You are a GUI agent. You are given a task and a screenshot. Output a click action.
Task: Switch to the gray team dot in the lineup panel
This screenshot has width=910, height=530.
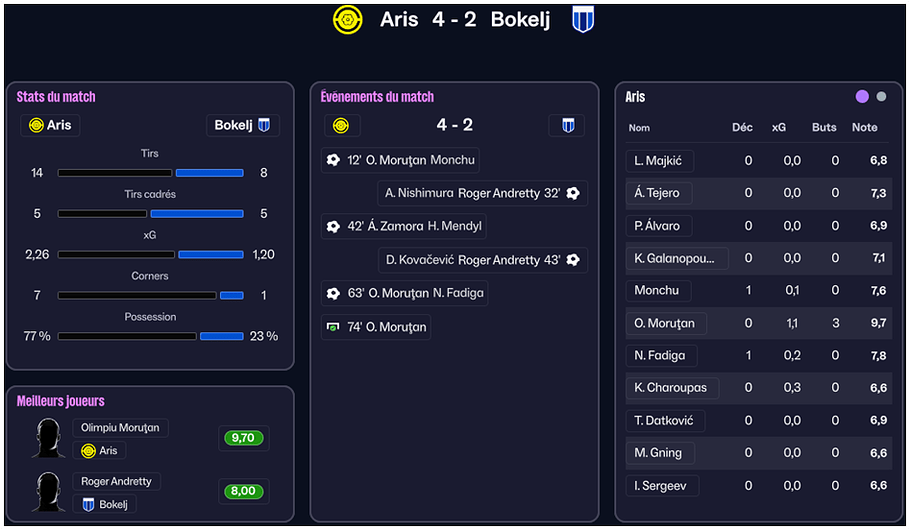pyautogui.click(x=881, y=97)
